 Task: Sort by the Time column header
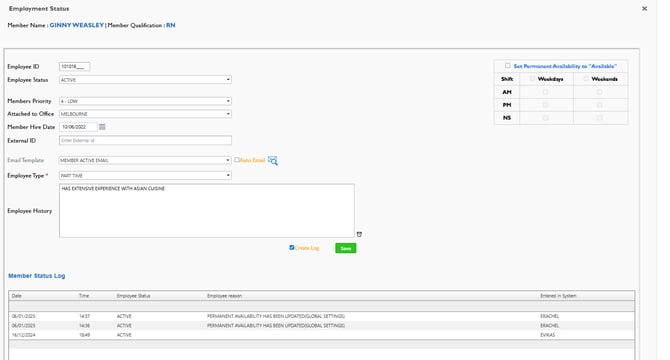[x=84, y=296]
